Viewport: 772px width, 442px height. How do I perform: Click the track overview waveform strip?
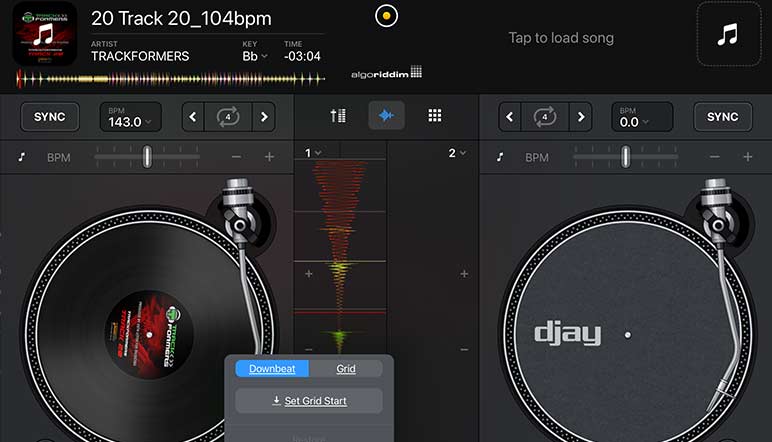tap(170, 79)
